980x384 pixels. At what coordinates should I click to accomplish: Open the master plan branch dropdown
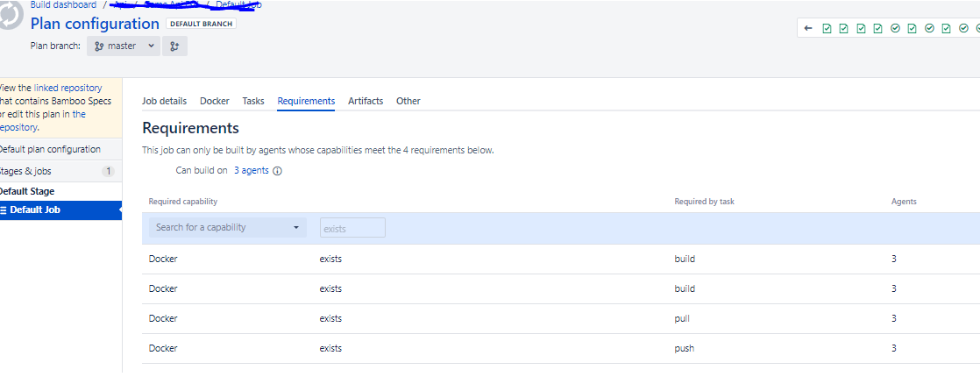pyautogui.click(x=123, y=46)
